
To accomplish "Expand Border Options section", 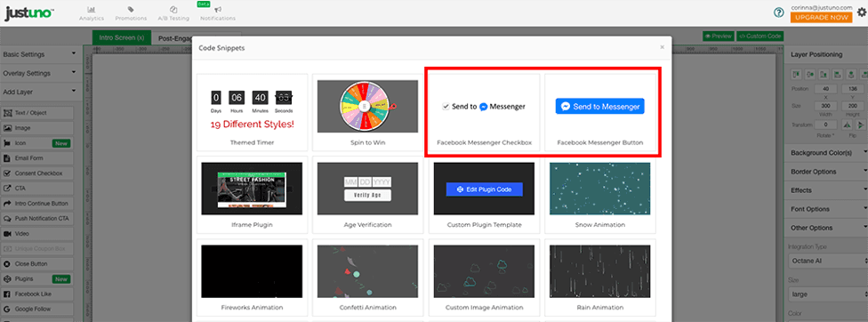I will pos(827,172).
